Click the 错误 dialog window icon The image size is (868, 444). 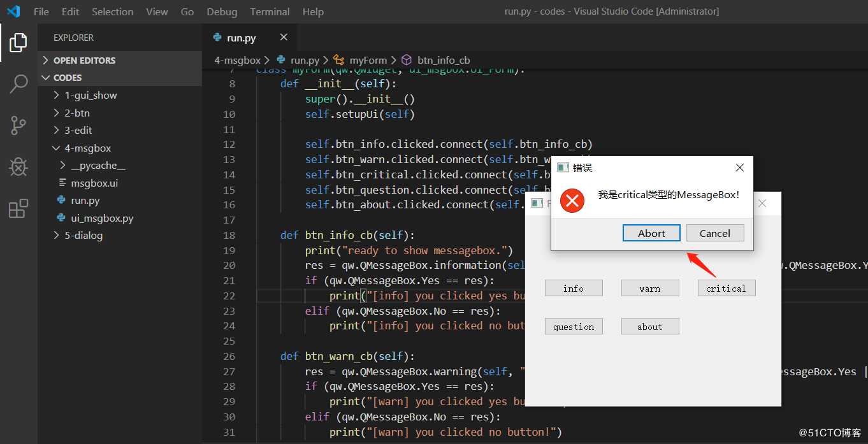point(562,168)
